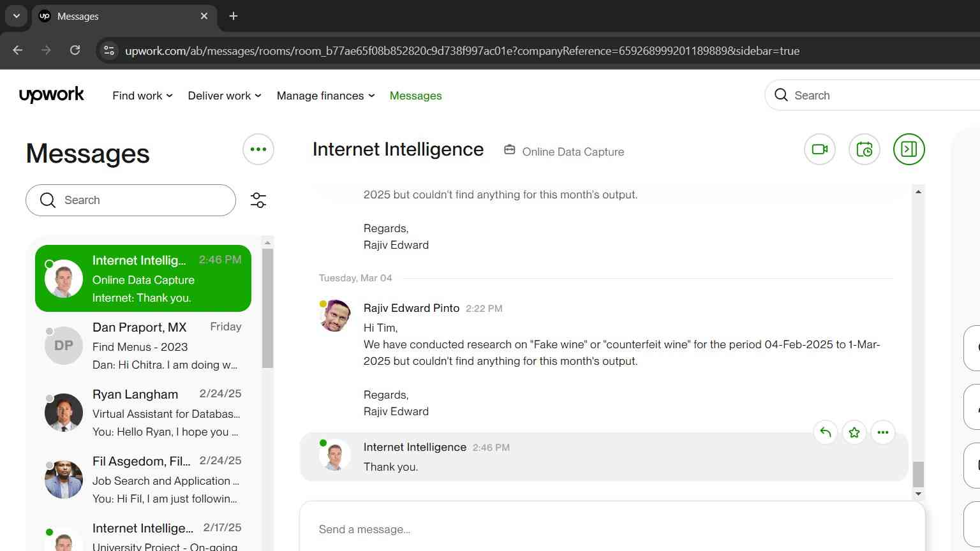Reply to the Thank you message
The image size is (980, 551).
pos(826,432)
